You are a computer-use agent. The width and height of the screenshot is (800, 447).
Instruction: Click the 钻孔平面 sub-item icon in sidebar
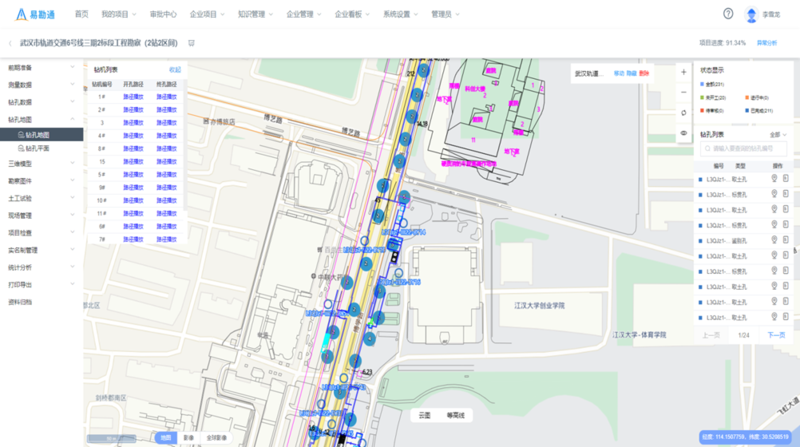21,148
